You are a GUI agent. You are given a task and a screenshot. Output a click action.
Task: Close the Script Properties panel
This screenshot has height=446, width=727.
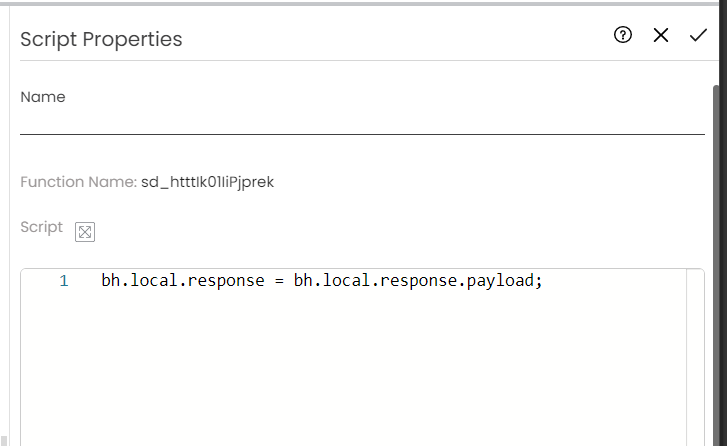(x=660, y=36)
